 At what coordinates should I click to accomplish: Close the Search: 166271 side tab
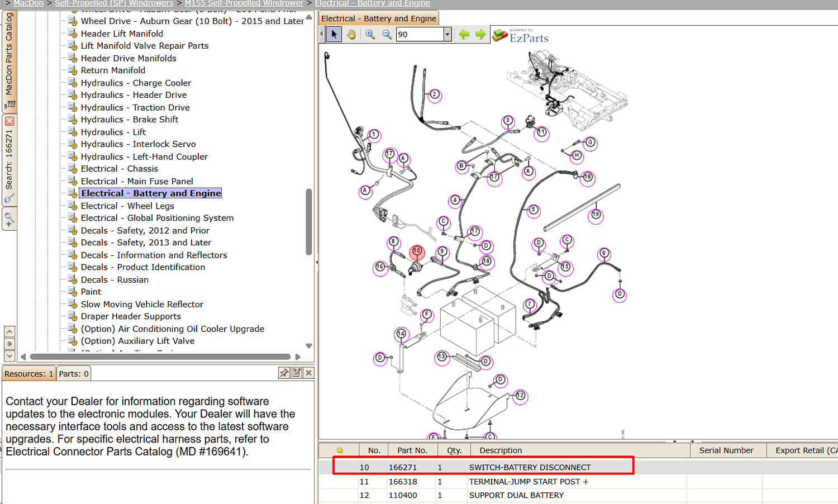coord(9,121)
